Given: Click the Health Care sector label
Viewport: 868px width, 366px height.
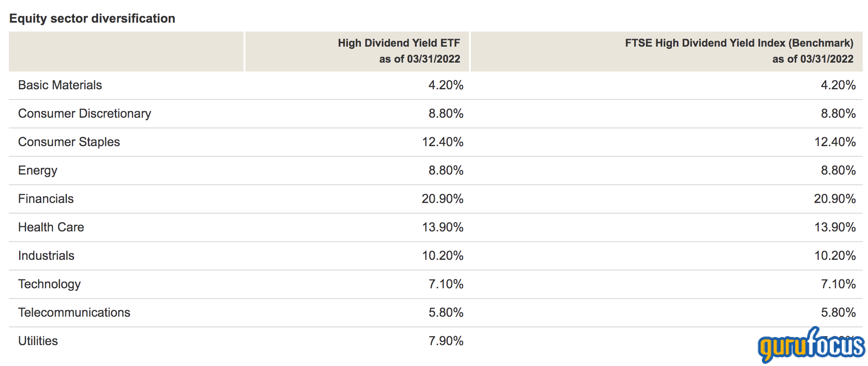Looking at the screenshot, I should [51, 227].
